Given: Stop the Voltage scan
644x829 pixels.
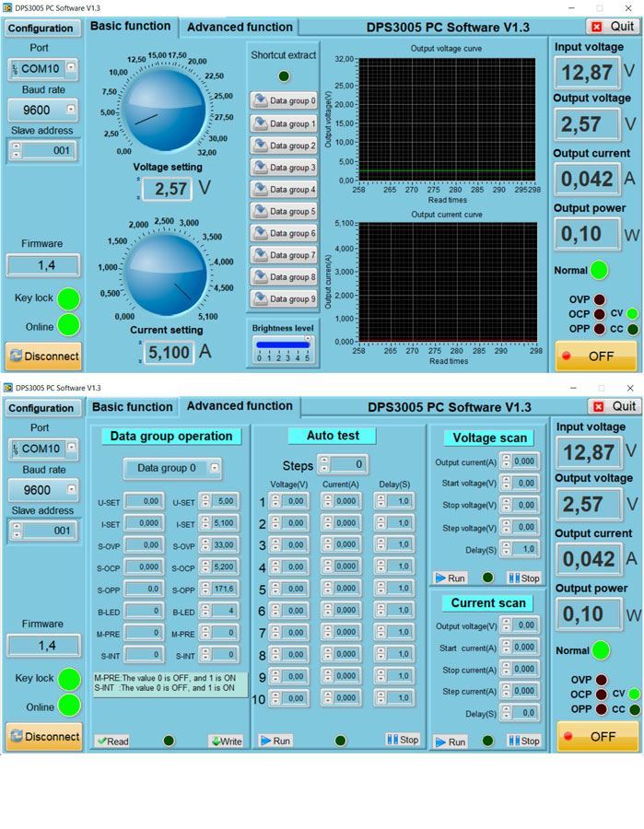Looking at the screenshot, I should coord(524,578).
